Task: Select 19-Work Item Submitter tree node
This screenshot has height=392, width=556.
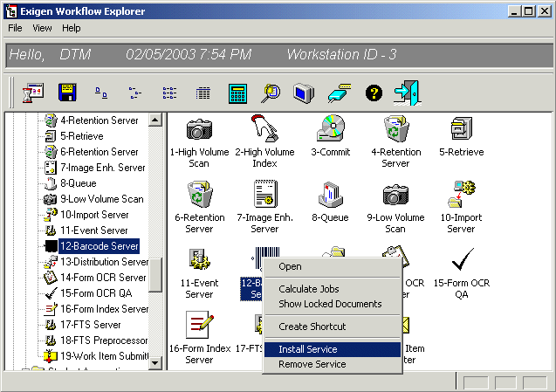Action: click(x=104, y=356)
